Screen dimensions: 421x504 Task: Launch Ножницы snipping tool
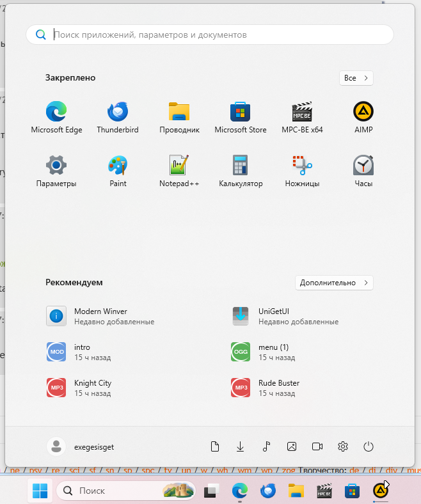[302, 171]
